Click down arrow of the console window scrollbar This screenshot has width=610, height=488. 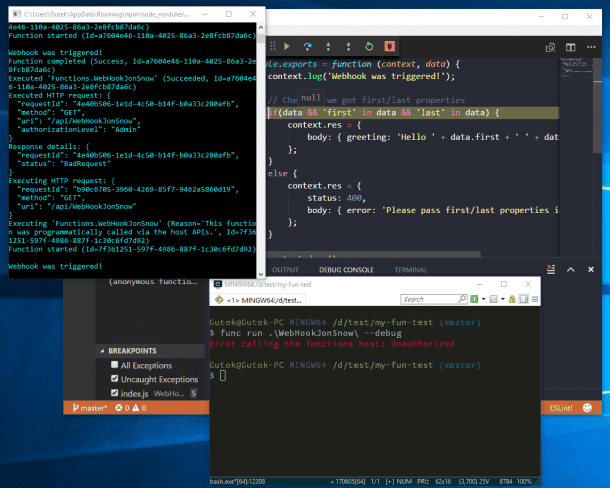click(261, 274)
